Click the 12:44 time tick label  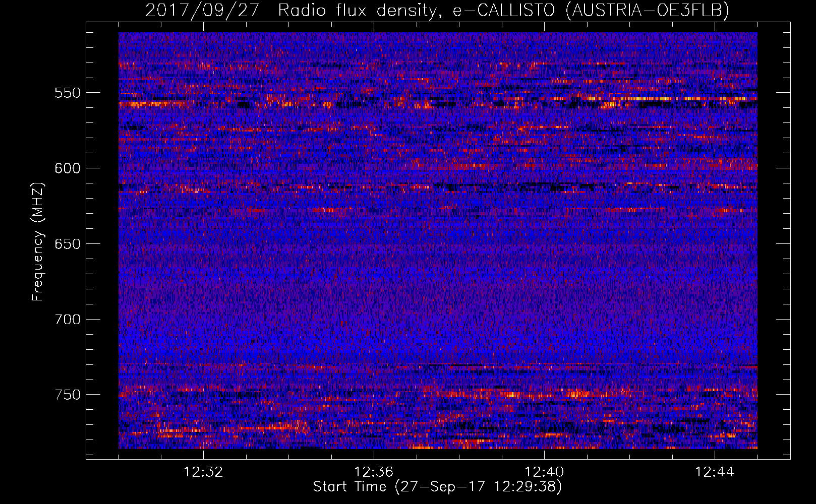point(715,472)
